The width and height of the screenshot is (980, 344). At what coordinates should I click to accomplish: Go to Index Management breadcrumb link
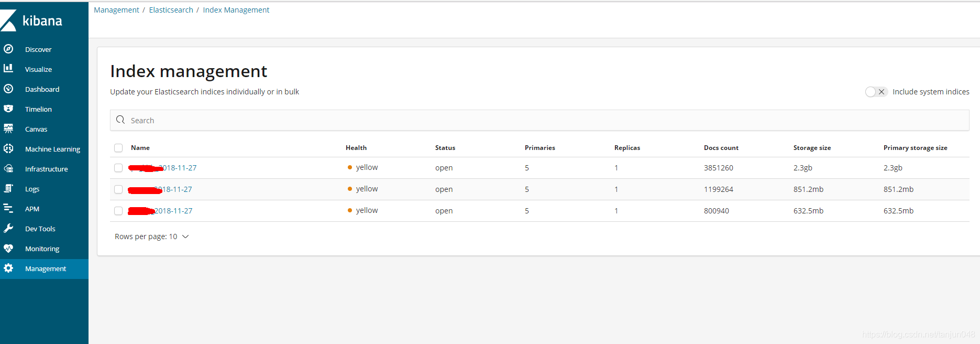[x=236, y=10]
